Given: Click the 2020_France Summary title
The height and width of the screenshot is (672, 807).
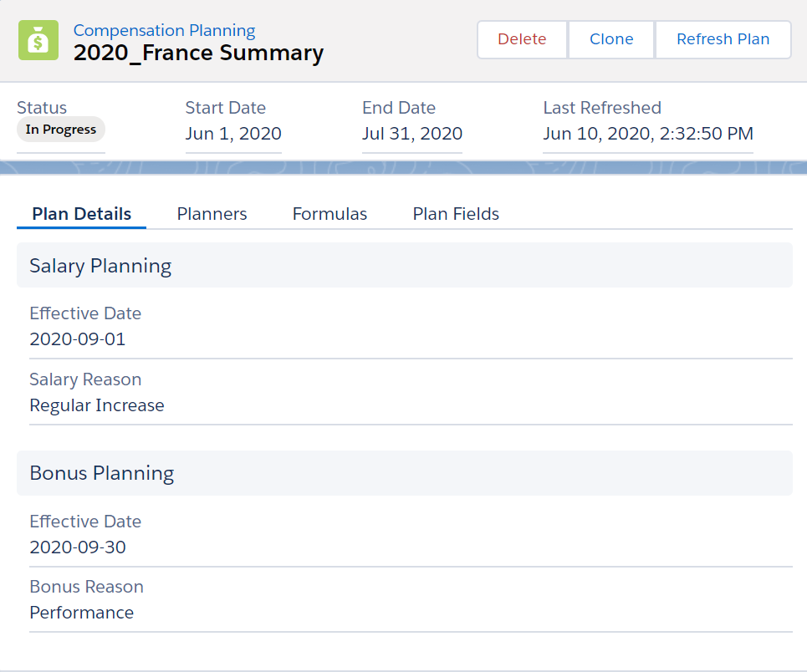Looking at the screenshot, I should click(198, 53).
